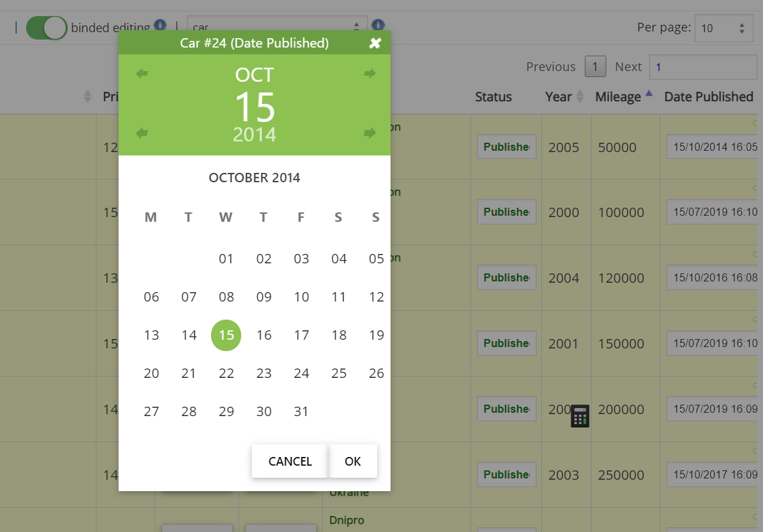Go to previous year with left arrow

coord(142,133)
